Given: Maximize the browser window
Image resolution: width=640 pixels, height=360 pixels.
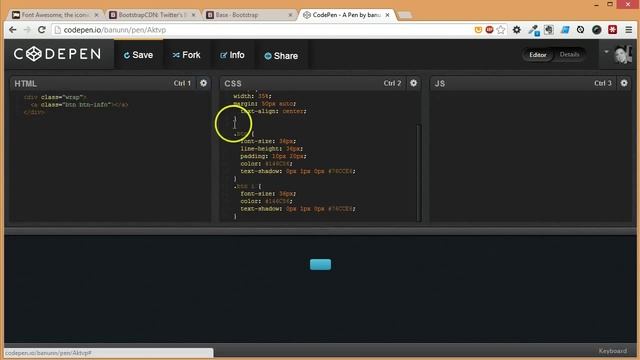Looking at the screenshot, I should [610, 4].
